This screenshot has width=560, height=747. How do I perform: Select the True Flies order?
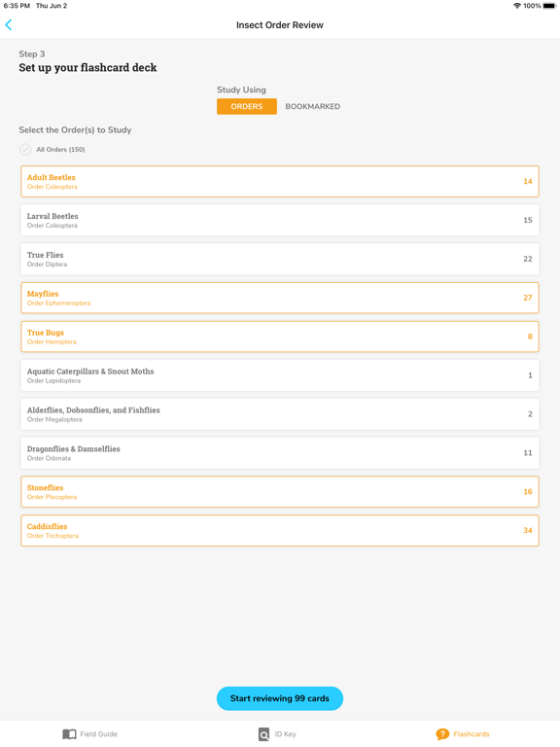click(x=280, y=259)
